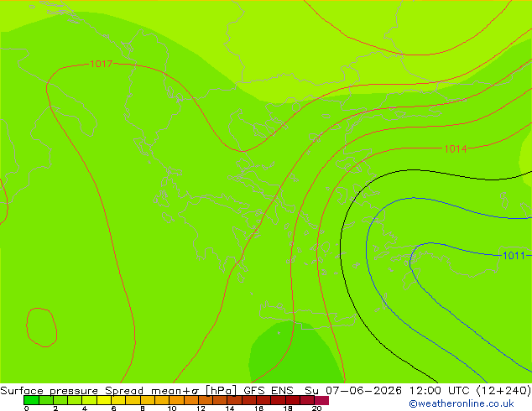Click legend scale value '10'
Screen dimensions: 532x411
coord(172,408)
